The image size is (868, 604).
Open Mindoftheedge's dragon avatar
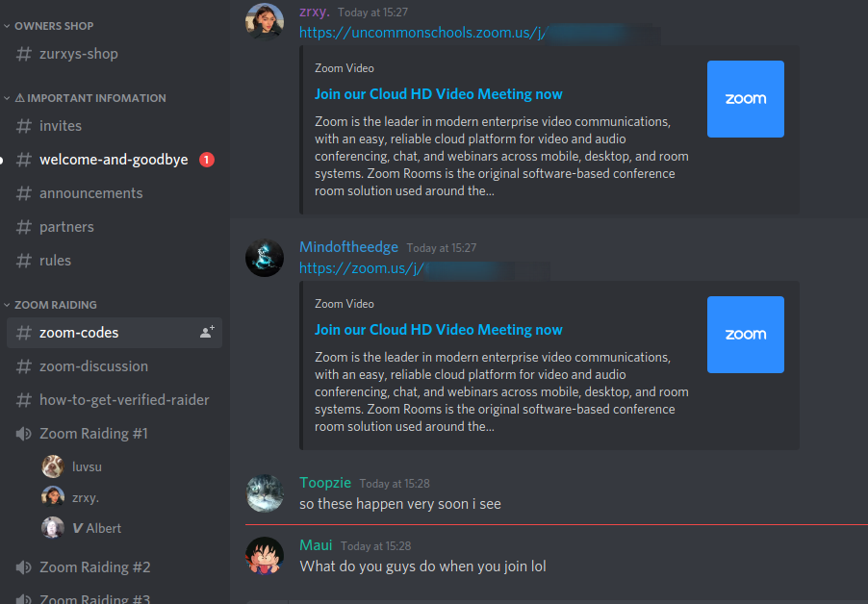coord(265,258)
